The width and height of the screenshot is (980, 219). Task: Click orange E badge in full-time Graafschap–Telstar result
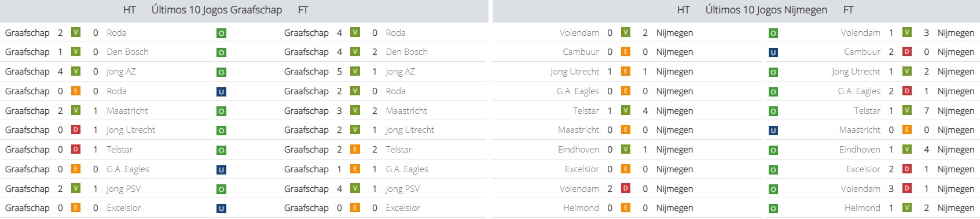[x=355, y=149]
